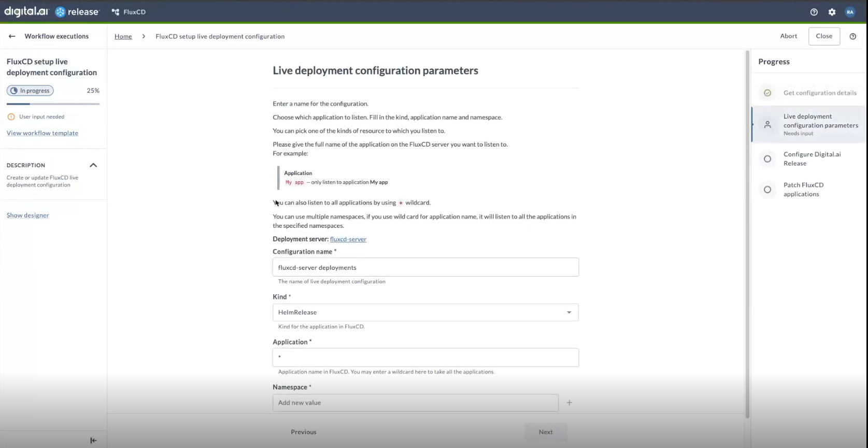The width and height of the screenshot is (868, 448).
Task: Click the Workflow executions label
Action: [56, 36]
